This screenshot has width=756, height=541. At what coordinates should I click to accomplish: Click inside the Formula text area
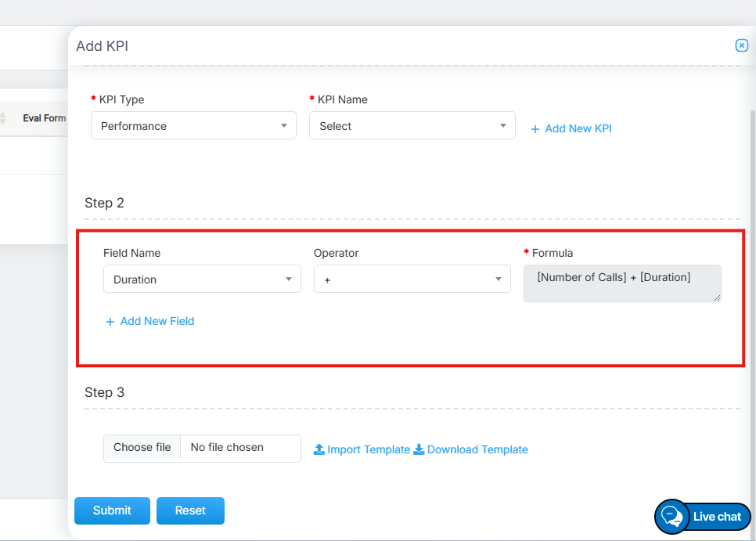click(x=621, y=283)
